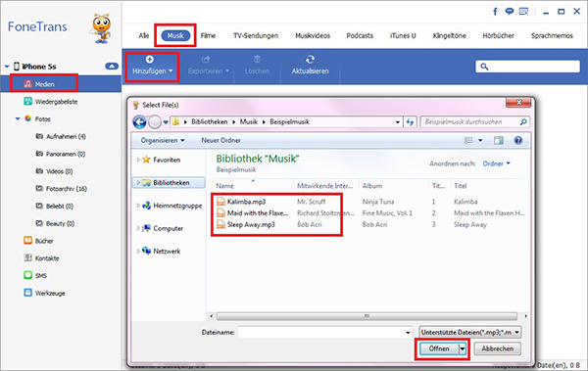This screenshot has width=588, height=371.
Task: Open the view options dropdown
Action: (x=480, y=141)
